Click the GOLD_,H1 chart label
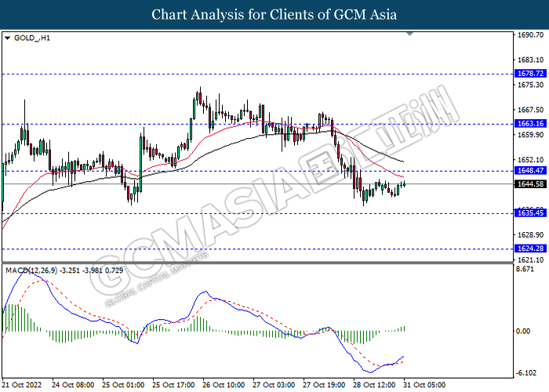Screen dimensions: 549x392 tap(32, 38)
